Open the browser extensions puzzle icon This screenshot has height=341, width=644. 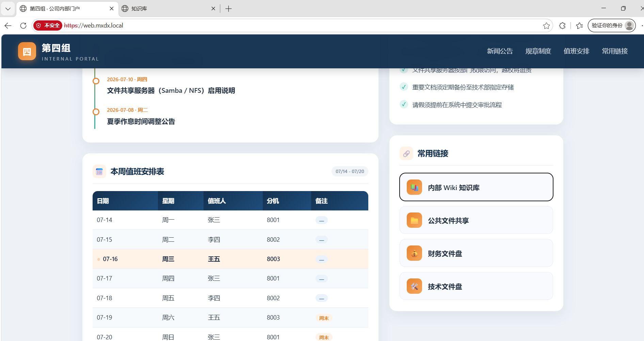(x=562, y=25)
